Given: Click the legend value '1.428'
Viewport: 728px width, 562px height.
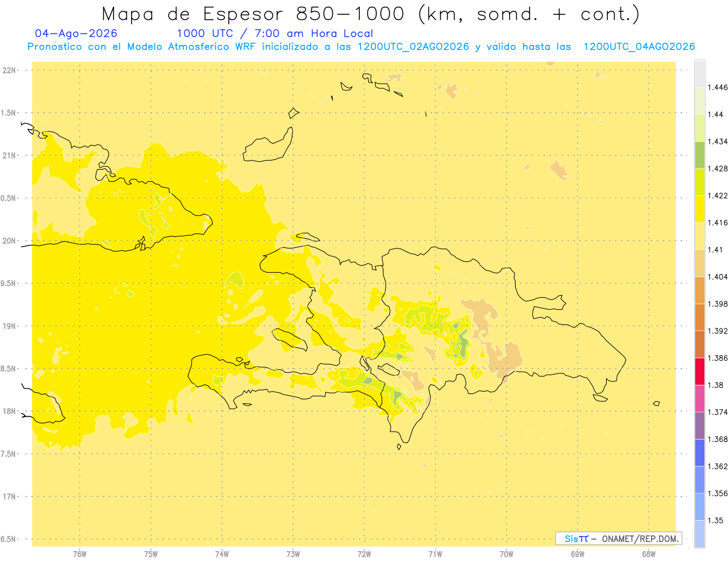Looking at the screenshot, I should point(718,169).
